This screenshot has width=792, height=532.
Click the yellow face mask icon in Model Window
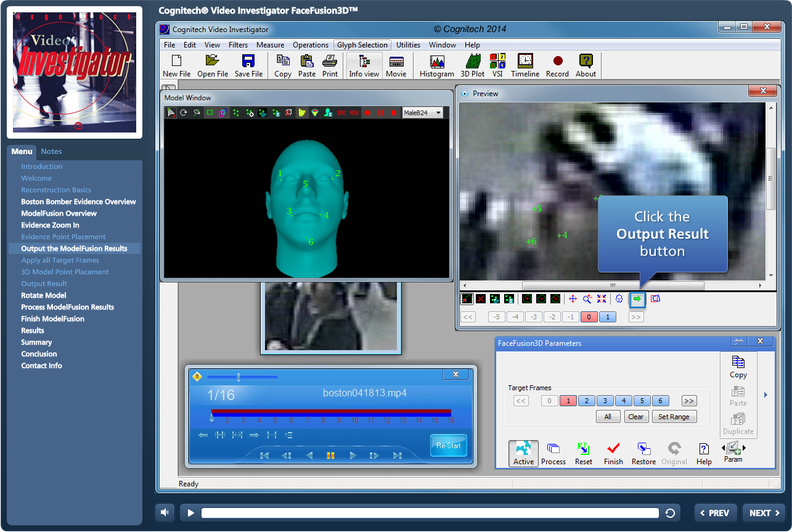coord(301,113)
